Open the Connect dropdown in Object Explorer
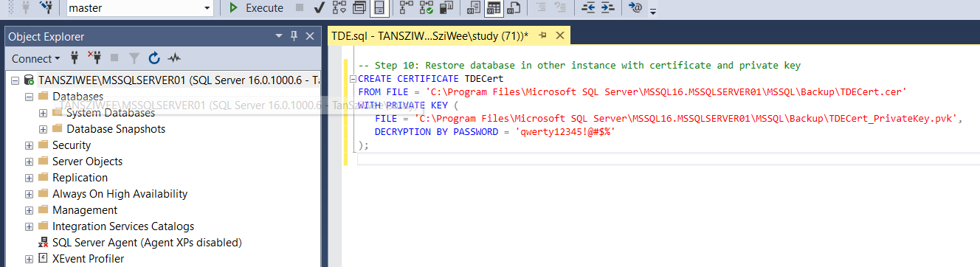This screenshot has height=267, width=980. click(35, 58)
